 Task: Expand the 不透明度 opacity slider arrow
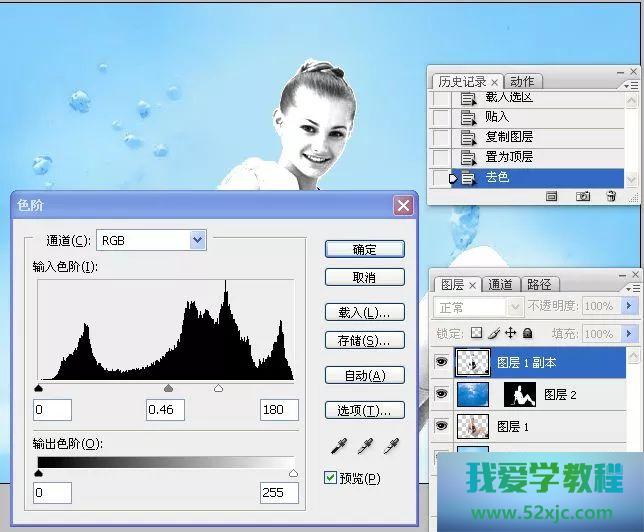pyautogui.click(x=629, y=306)
